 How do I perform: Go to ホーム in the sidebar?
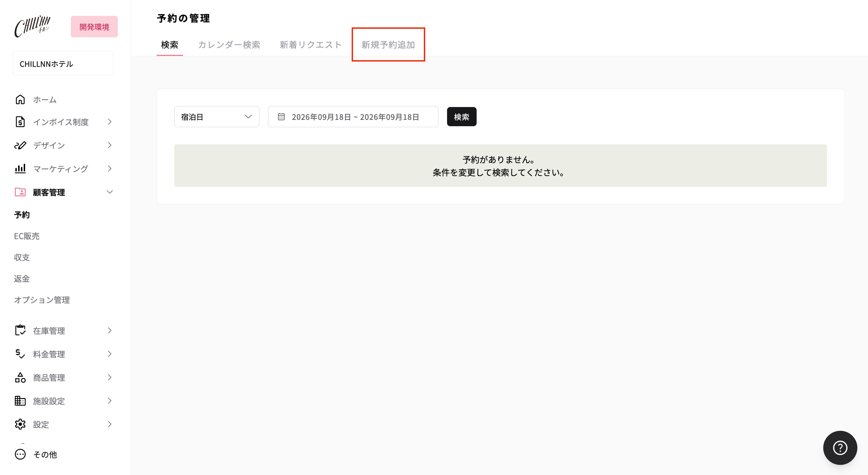click(45, 100)
